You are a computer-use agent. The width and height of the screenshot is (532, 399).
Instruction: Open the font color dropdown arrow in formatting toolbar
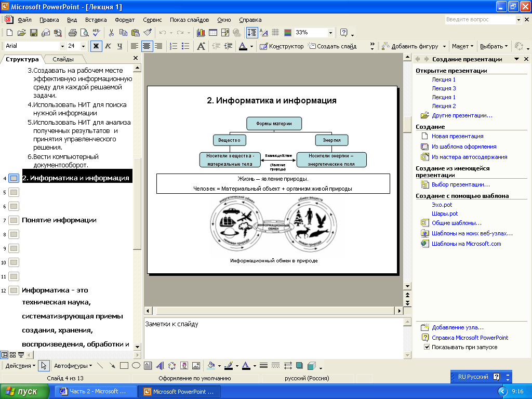[x=251, y=46]
